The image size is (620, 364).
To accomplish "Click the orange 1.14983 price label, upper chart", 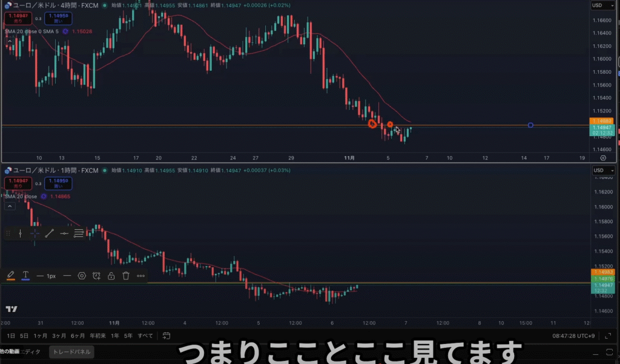I will 602,121.
